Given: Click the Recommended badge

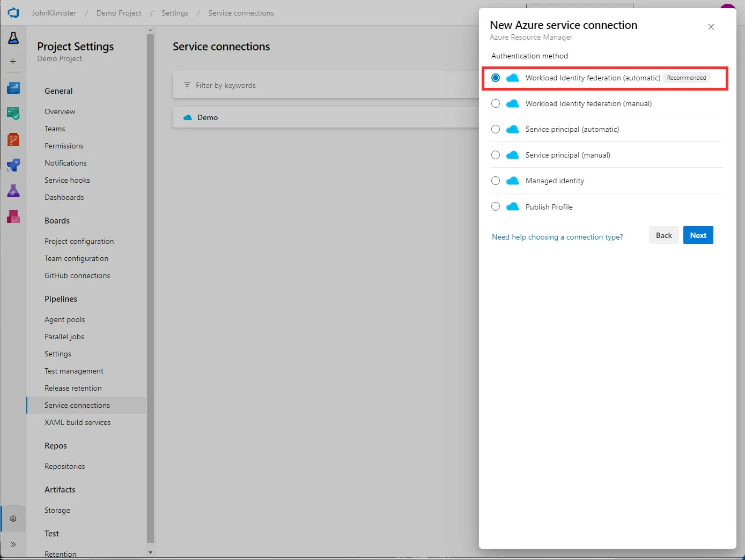Looking at the screenshot, I should (x=687, y=78).
